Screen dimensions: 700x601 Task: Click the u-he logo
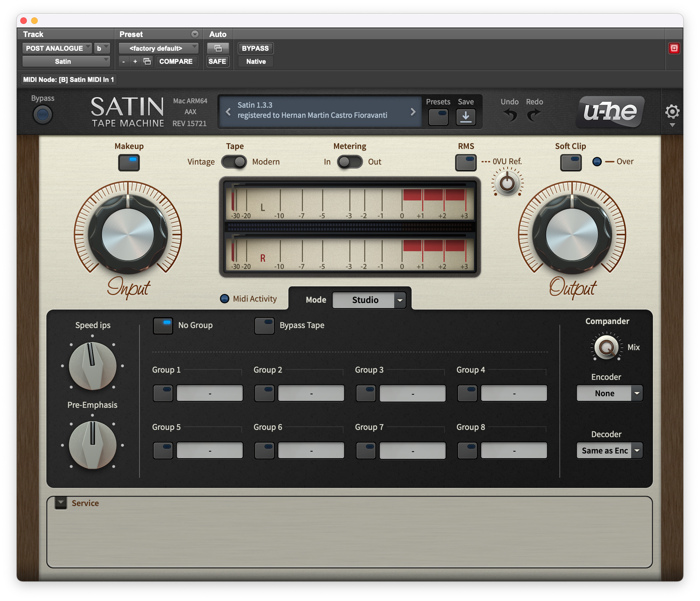click(x=609, y=112)
